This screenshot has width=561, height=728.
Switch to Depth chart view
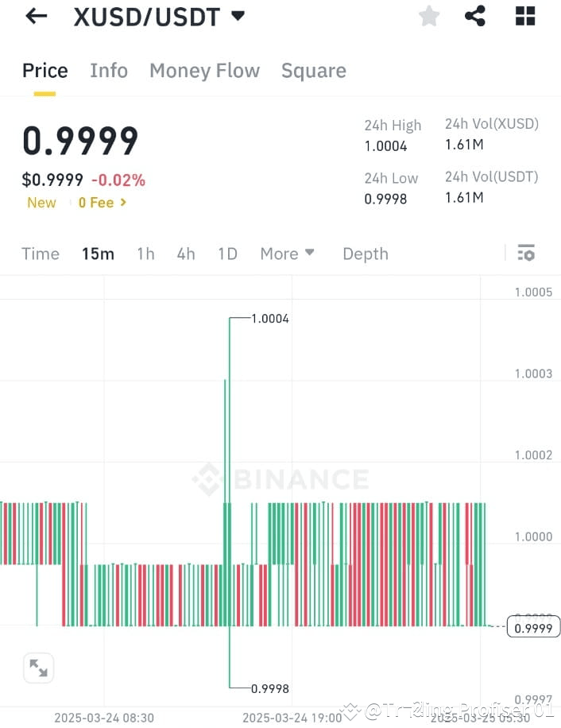[x=365, y=253]
